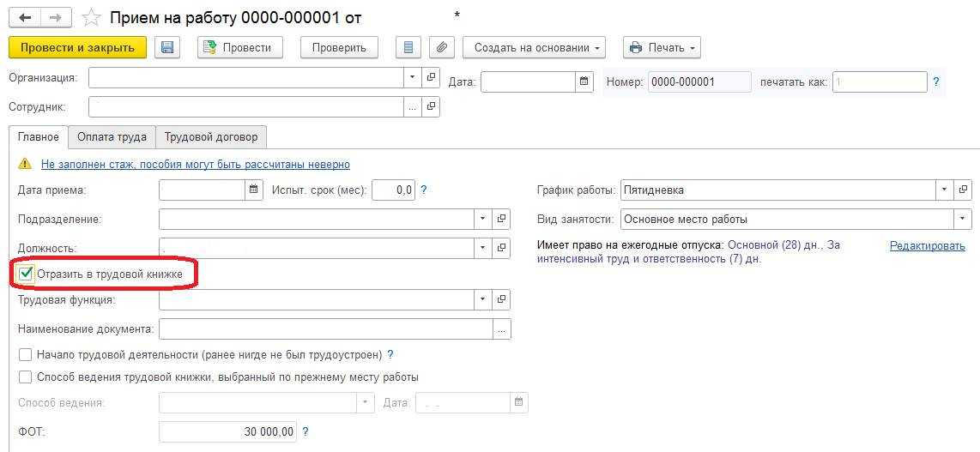Expand the График работы dropdown
Screen dimensions: 980x452
coord(945,190)
